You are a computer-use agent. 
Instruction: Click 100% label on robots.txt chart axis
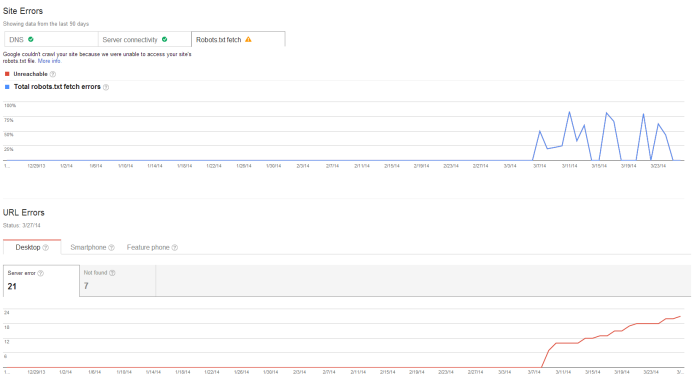tap(10, 105)
